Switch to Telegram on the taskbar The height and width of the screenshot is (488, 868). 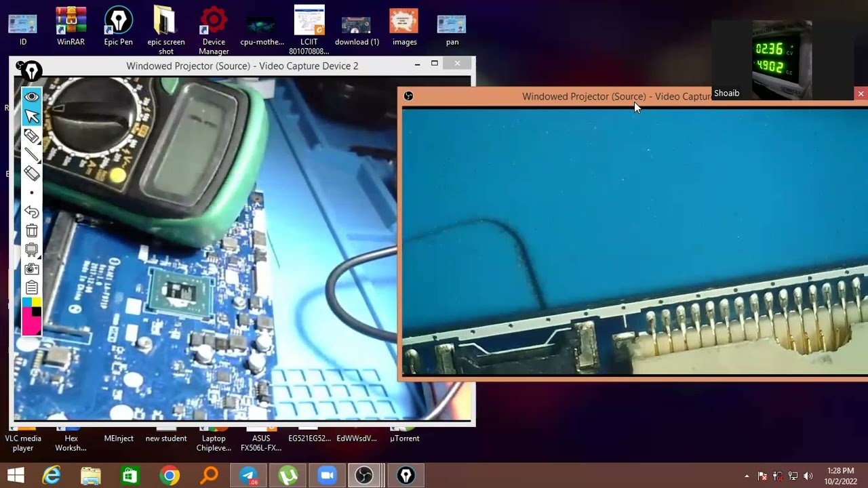(x=248, y=476)
